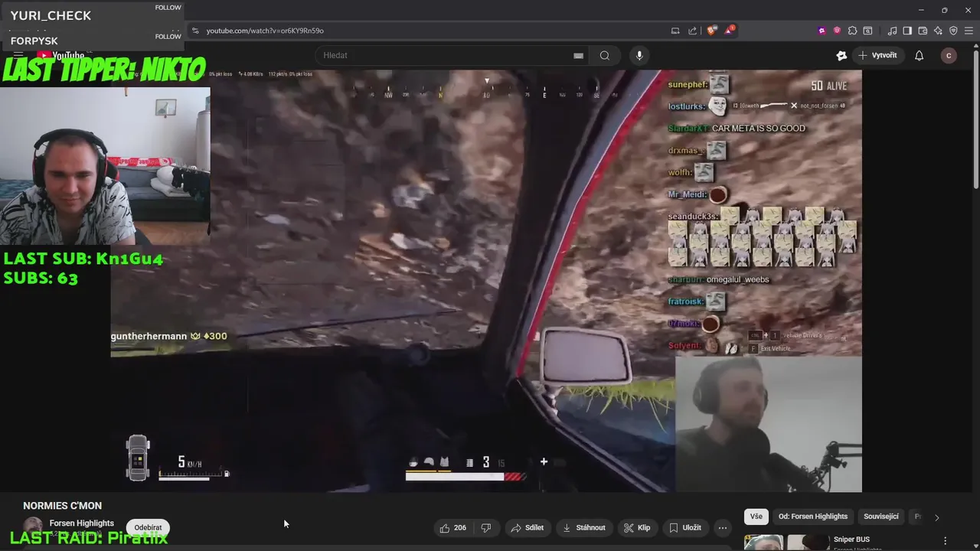Open Forsen Highlights channel link

81,523
